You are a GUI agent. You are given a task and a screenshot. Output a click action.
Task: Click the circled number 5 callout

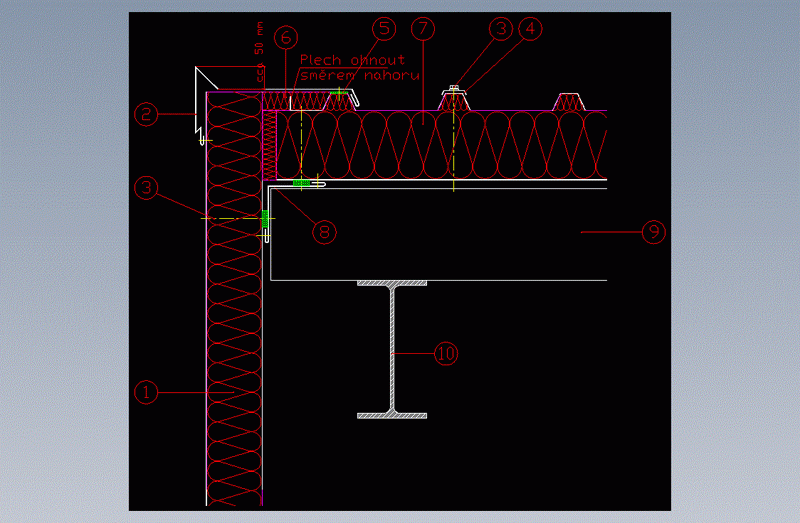(x=384, y=29)
